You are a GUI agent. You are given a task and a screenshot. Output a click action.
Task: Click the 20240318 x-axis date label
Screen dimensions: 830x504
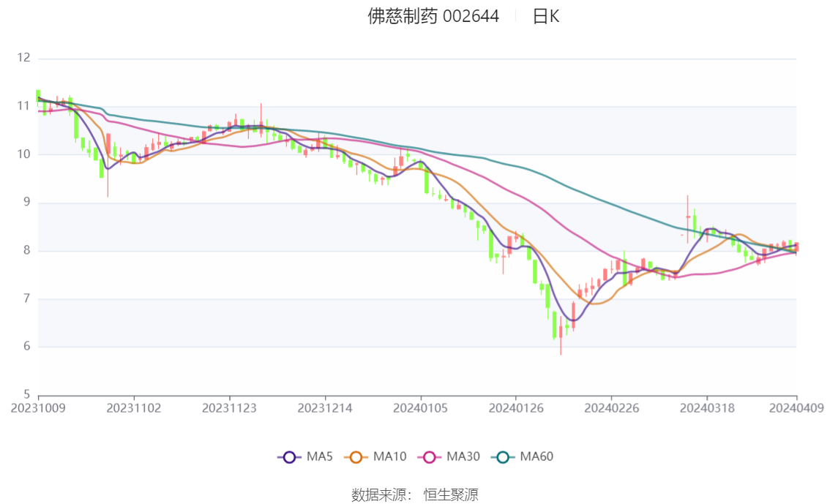pyautogui.click(x=706, y=408)
